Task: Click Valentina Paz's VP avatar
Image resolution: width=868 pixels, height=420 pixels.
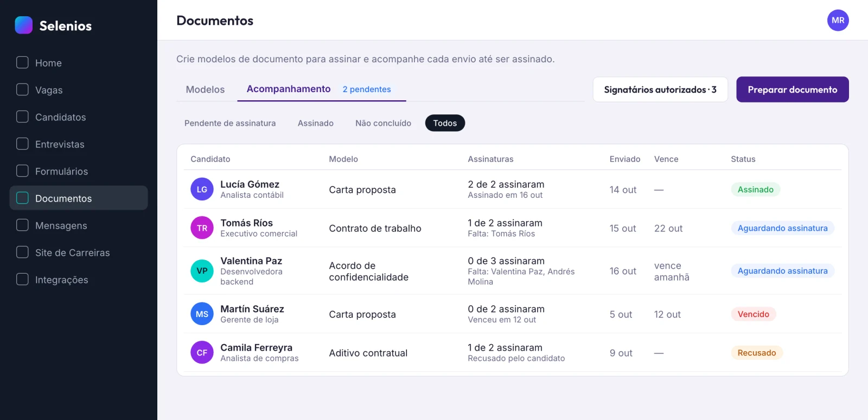Action: 202,271
